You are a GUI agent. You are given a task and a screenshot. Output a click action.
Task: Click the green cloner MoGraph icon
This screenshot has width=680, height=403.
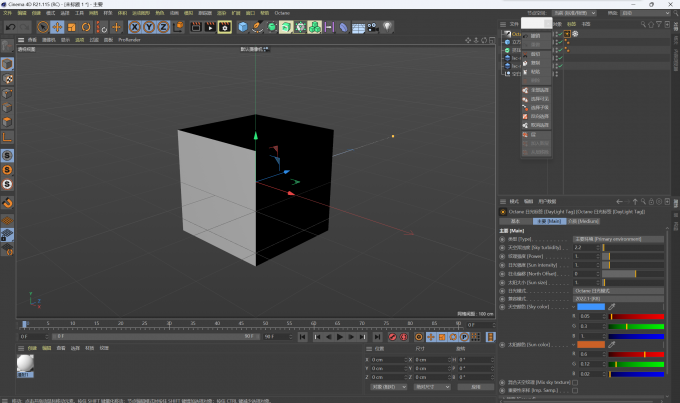[x=315, y=27]
